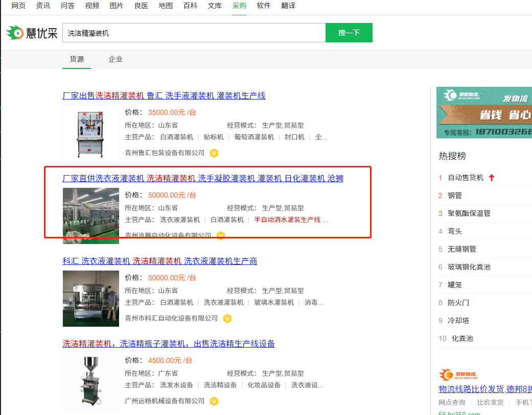The width and height of the screenshot is (532, 415).
Task: Click thumbnail of 科汇 filling machine
Action: [91, 299]
